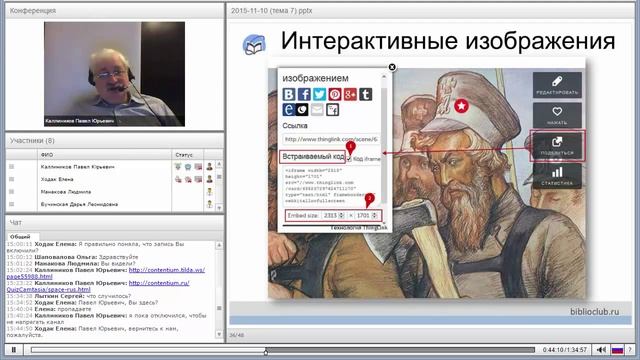Share image via Pinterest icon
The width and height of the screenshot is (640, 360).
[335, 94]
